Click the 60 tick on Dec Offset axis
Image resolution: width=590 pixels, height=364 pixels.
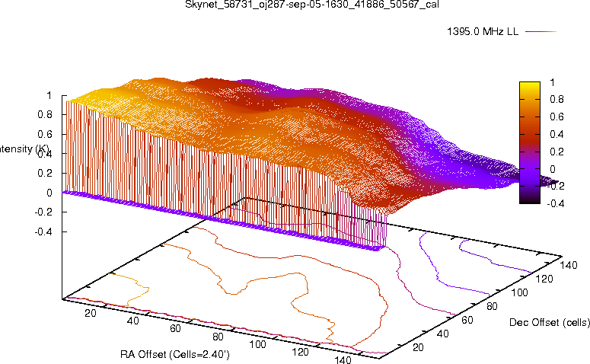[x=467, y=320]
